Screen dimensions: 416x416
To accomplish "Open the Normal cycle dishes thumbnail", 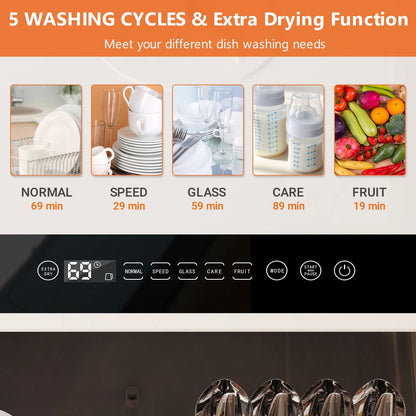I will [x=46, y=130].
